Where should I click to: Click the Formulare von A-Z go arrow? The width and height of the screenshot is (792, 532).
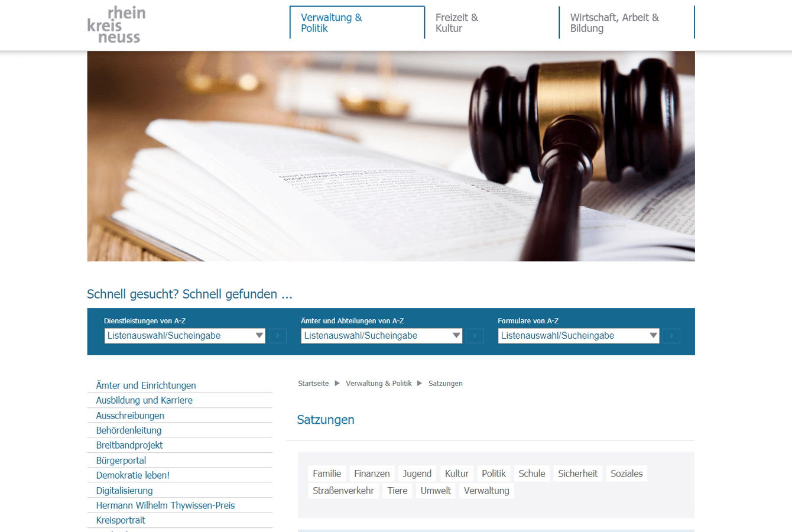pos(671,336)
